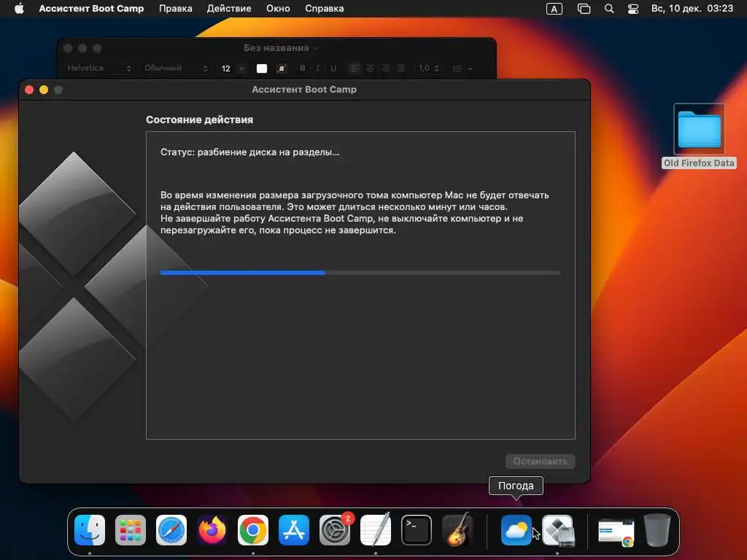
Task: Open the Обычный style dropdown in TextEdit
Action: pos(176,68)
